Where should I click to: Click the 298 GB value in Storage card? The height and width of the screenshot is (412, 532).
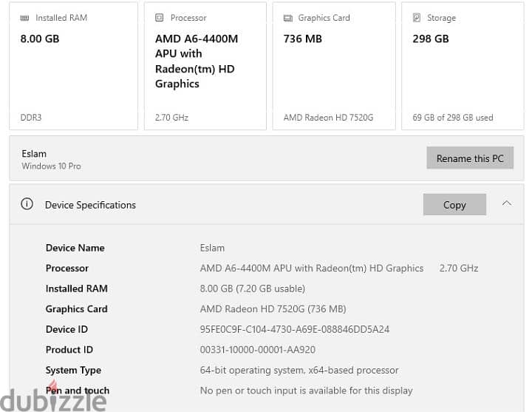click(x=431, y=38)
